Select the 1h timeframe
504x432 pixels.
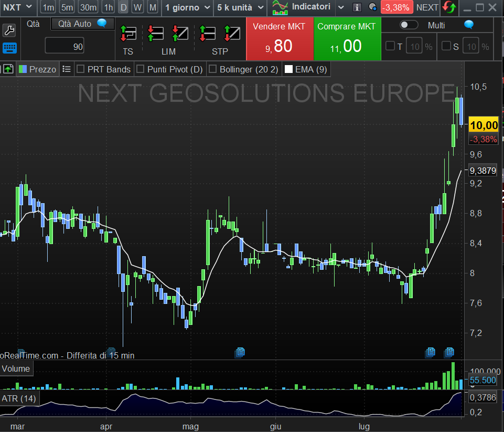(109, 7)
